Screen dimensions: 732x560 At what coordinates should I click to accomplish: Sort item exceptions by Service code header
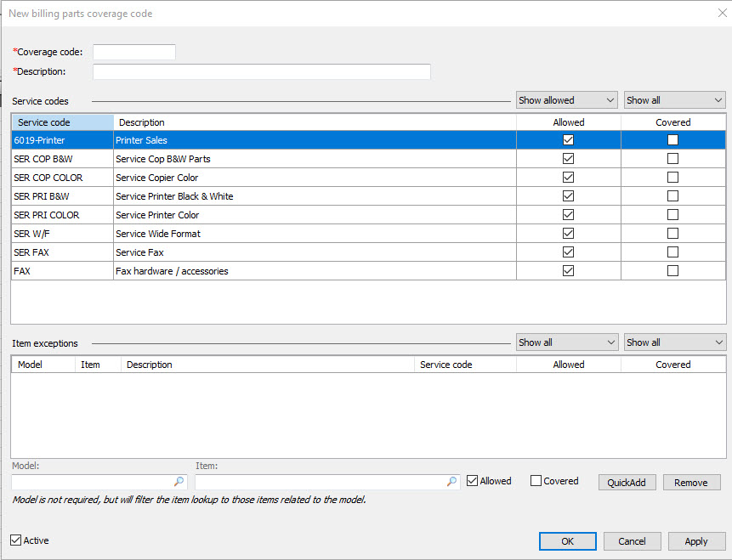[x=465, y=365]
